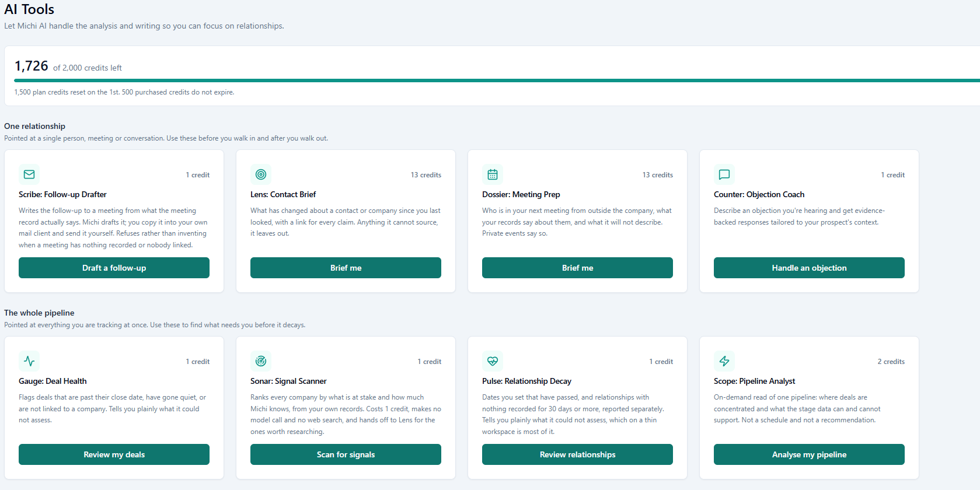Select the Scope: Pipeline Analyst title
The height and width of the screenshot is (490, 980).
[754, 381]
